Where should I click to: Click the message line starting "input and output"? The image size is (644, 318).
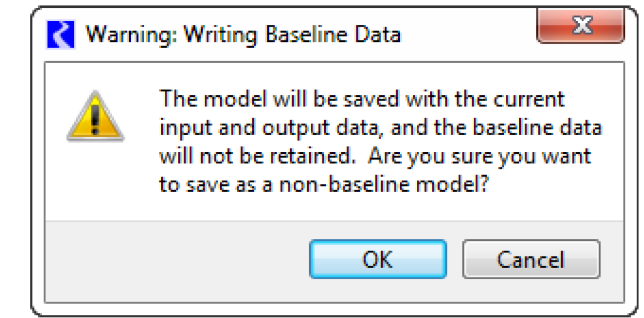pos(380,127)
